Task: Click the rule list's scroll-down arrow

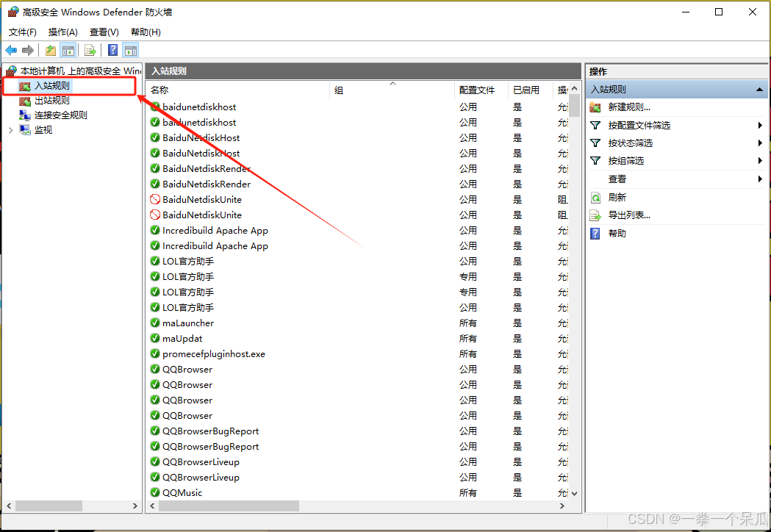Action: (574, 494)
